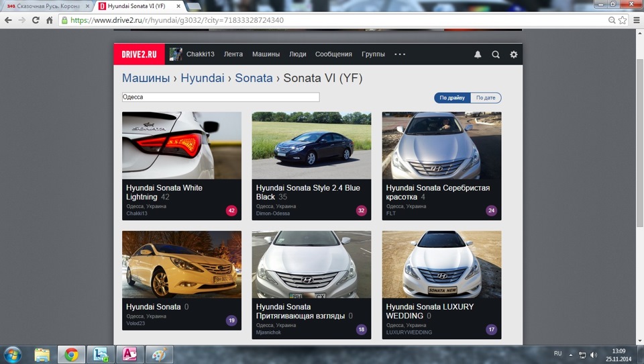Close the Сказочная Русь tab
The width and height of the screenshot is (644, 364).
tap(87, 6)
